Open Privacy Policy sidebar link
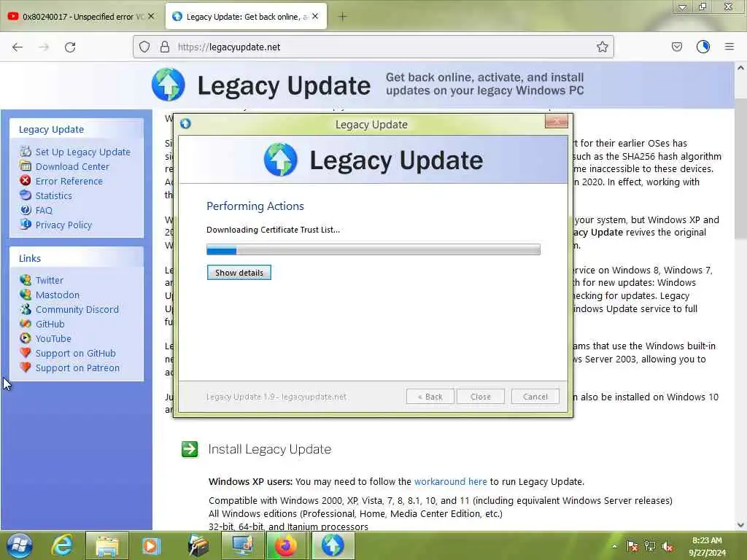 63,225
